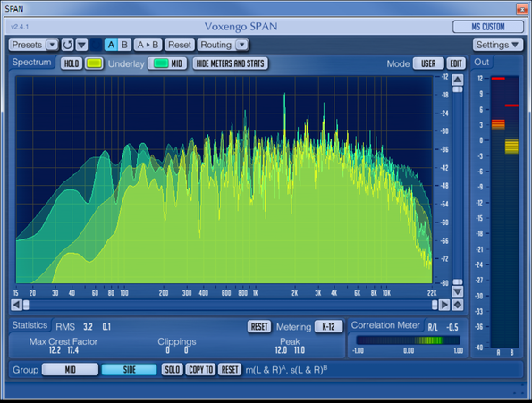
Task: Click the yellow spectrum color swatch
Action: tap(94, 63)
